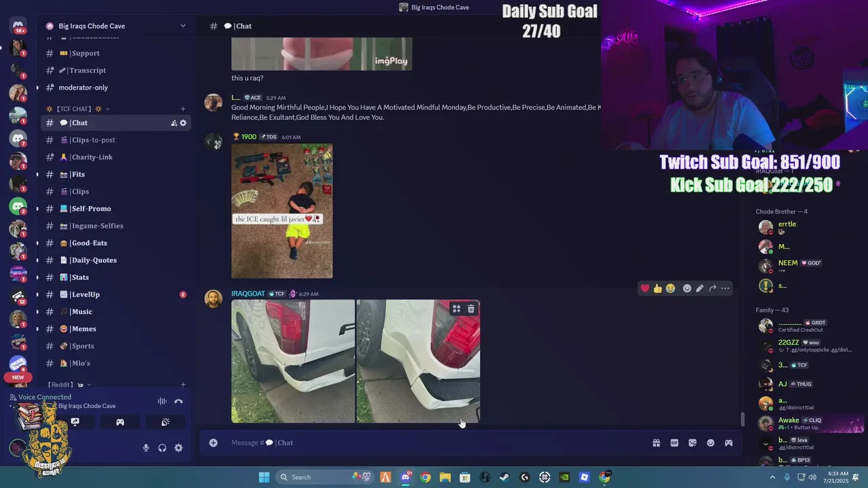React with the red heart emoji
The image size is (868, 488).
[x=645, y=289]
